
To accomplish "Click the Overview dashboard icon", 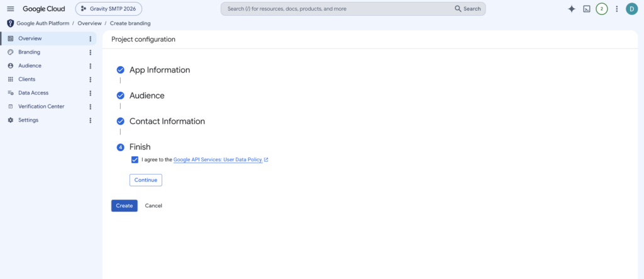I will click(x=11, y=38).
